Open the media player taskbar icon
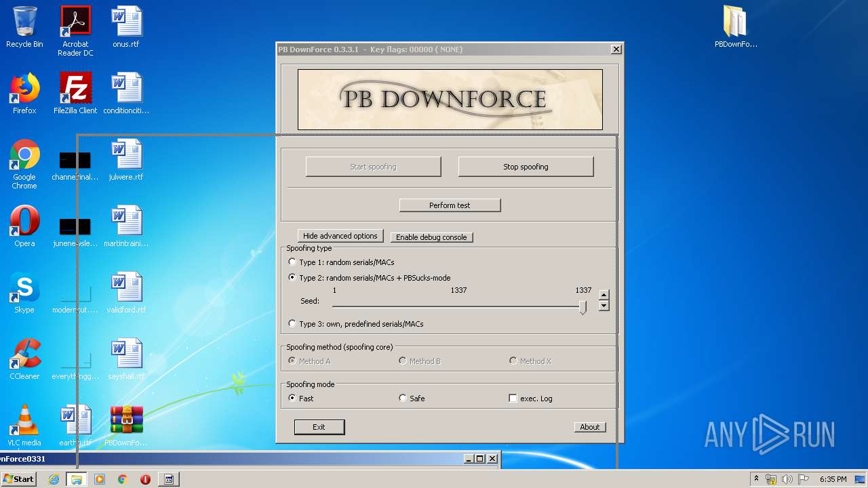868x488 pixels. (100, 479)
